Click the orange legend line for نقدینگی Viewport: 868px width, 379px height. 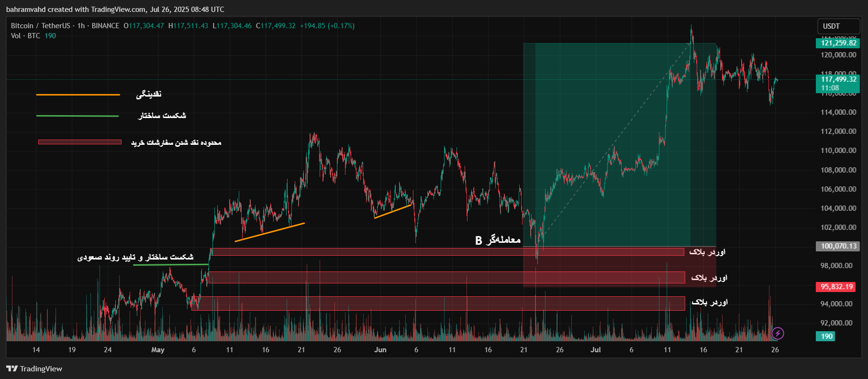[78, 95]
